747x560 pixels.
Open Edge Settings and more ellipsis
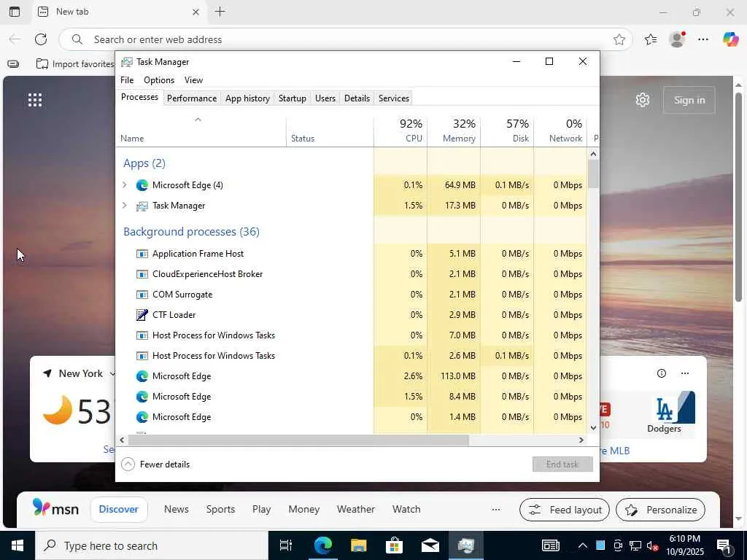pyautogui.click(x=703, y=39)
